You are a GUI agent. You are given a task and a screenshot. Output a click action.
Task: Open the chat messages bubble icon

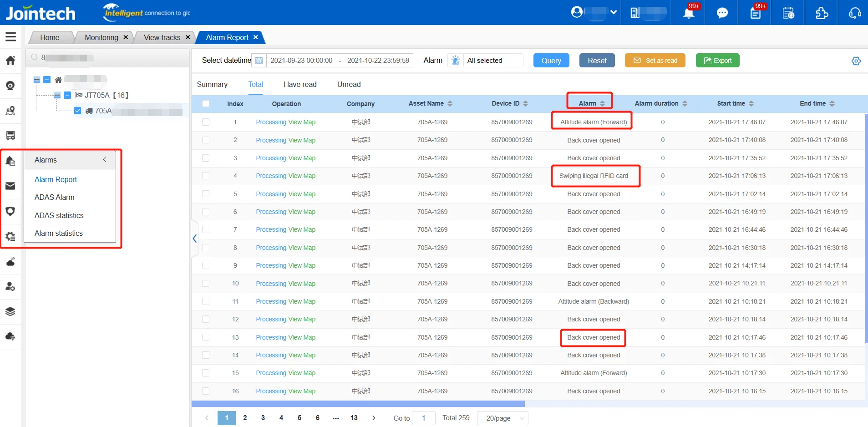click(x=722, y=13)
